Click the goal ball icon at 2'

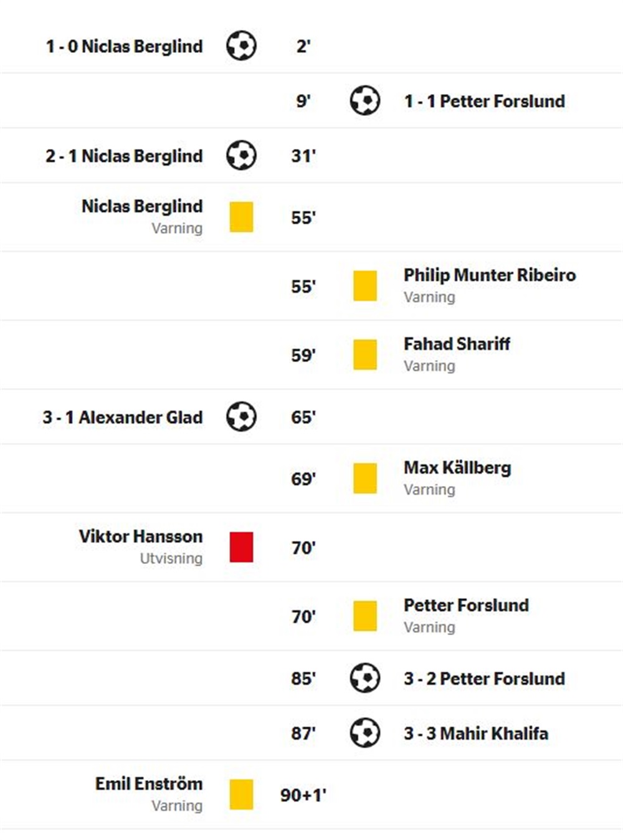[241, 46]
